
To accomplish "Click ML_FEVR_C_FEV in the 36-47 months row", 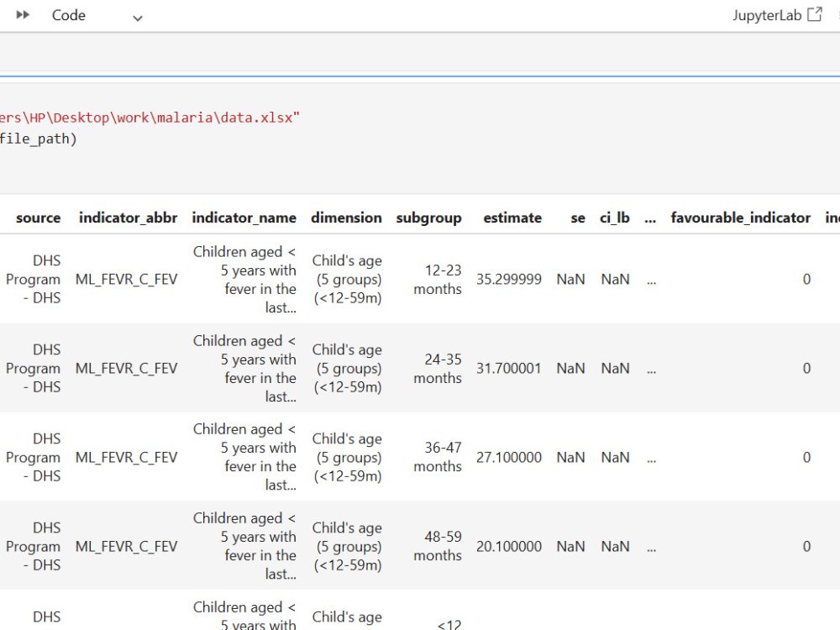I will pyautogui.click(x=127, y=458).
